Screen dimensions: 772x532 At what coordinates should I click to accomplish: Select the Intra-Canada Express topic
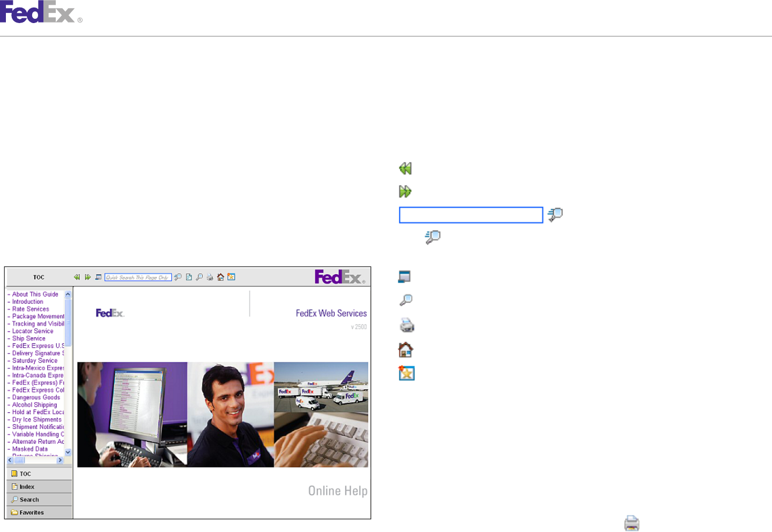tap(38, 375)
